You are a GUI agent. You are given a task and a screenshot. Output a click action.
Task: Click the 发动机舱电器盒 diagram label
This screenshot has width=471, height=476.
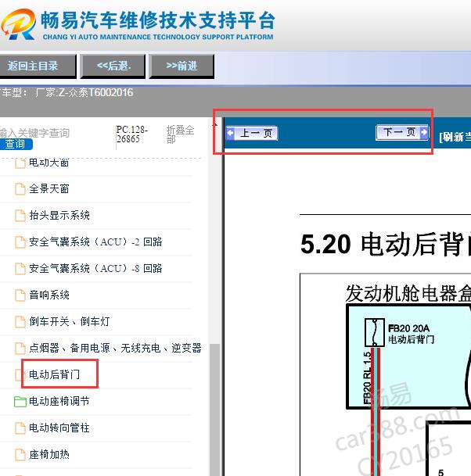408,293
